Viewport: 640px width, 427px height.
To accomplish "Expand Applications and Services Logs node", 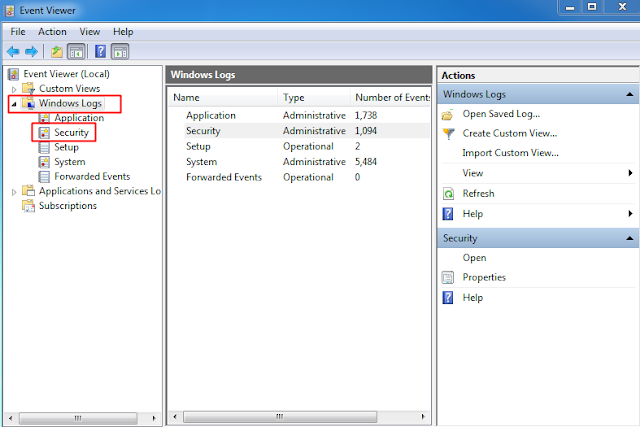I will [x=14, y=192].
